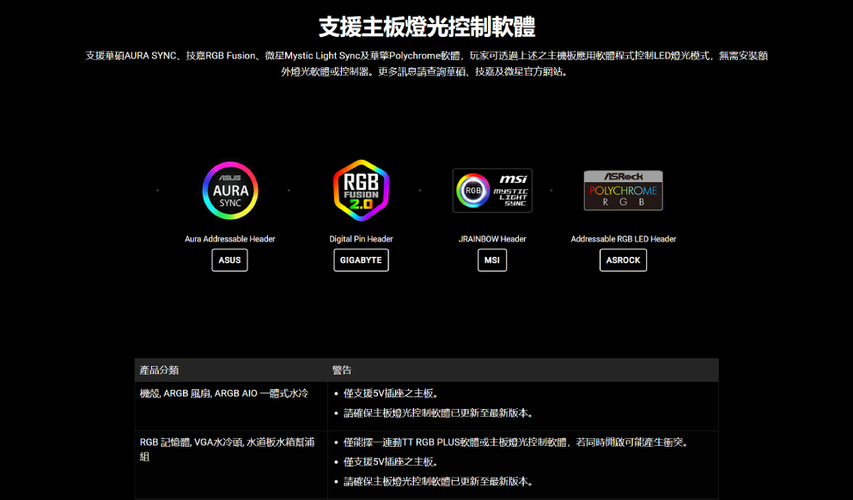
Task: Click the ASRock Polychrome RGB logo
Action: pyautogui.click(x=623, y=190)
